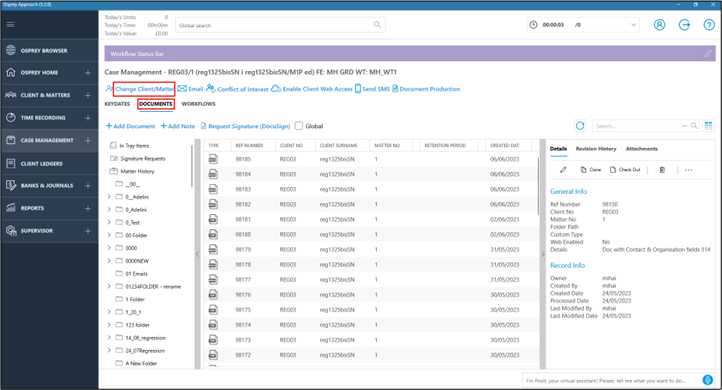Click the Email link
This screenshot has width=722, height=390.
[190, 89]
